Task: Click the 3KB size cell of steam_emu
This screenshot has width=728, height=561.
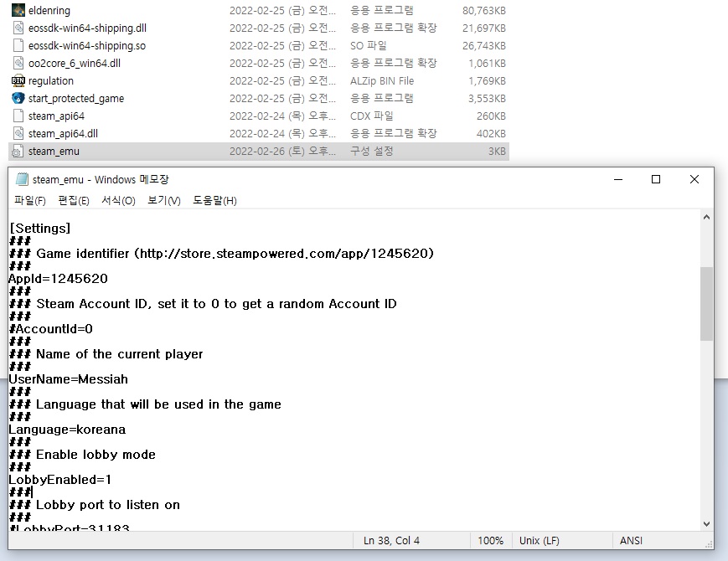Action: [496, 152]
